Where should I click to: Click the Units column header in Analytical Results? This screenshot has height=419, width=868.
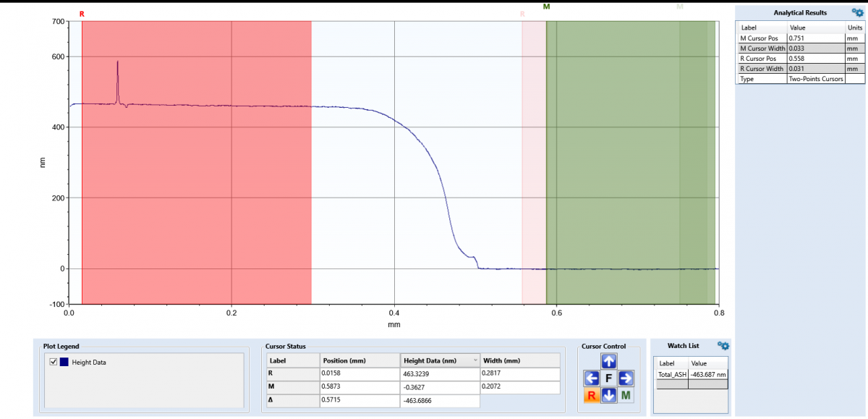[854, 27]
